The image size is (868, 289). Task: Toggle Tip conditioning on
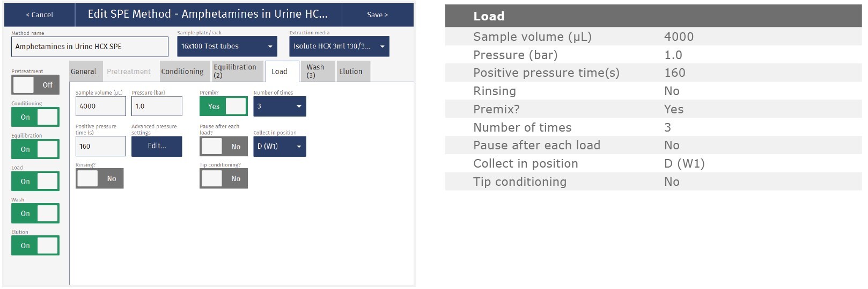coord(223,179)
